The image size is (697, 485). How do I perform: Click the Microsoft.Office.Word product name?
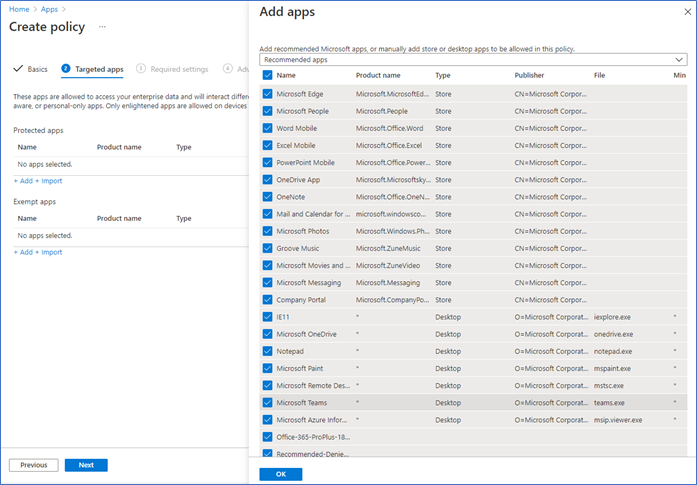389,128
